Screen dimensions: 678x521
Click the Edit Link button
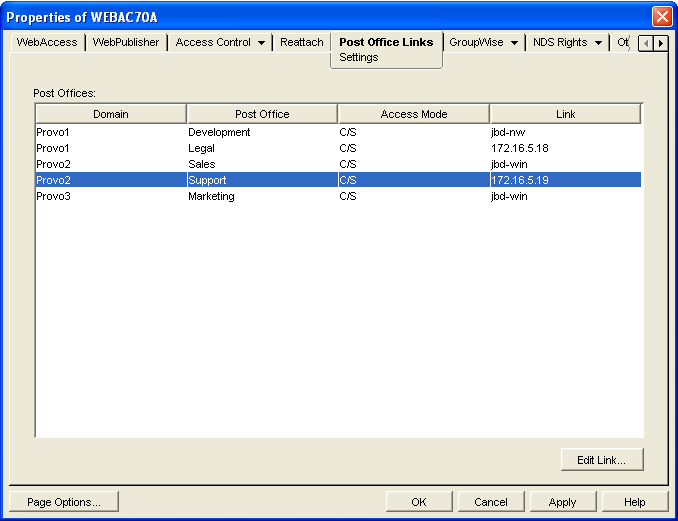click(x=601, y=460)
